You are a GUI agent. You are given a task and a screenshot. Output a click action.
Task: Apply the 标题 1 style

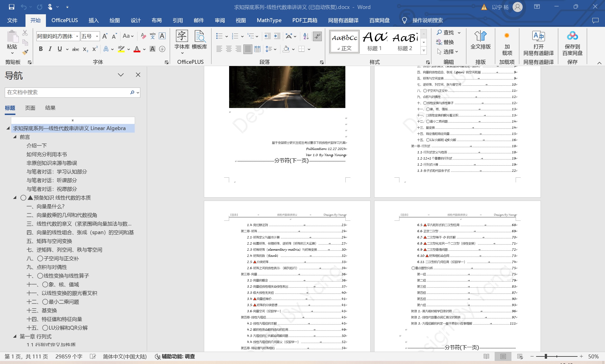(x=374, y=41)
